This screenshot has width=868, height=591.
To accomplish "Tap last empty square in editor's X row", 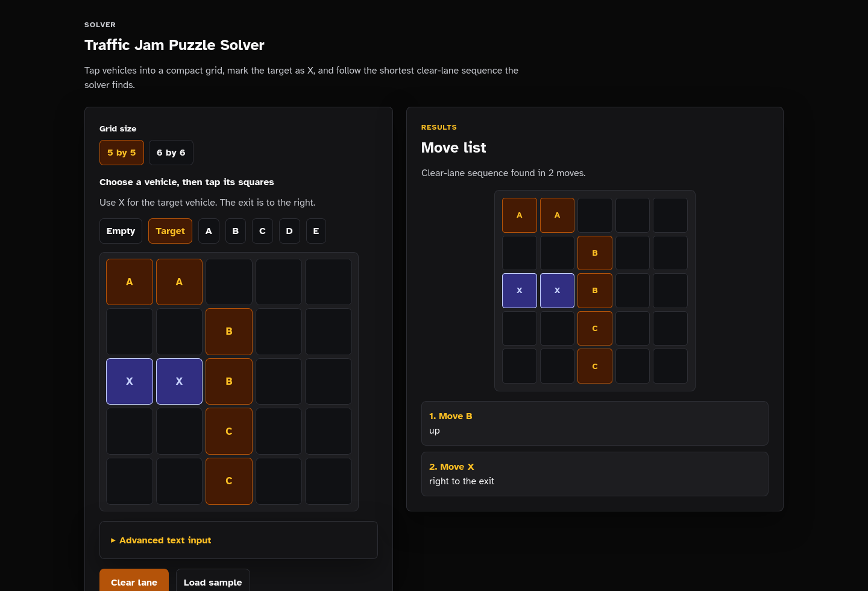I will pyautogui.click(x=329, y=381).
